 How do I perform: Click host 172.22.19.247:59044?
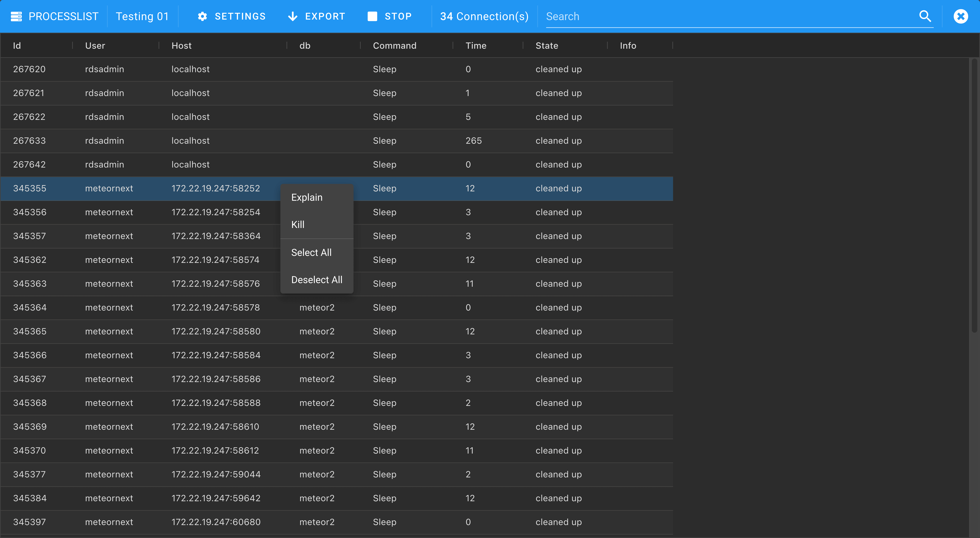tap(216, 474)
